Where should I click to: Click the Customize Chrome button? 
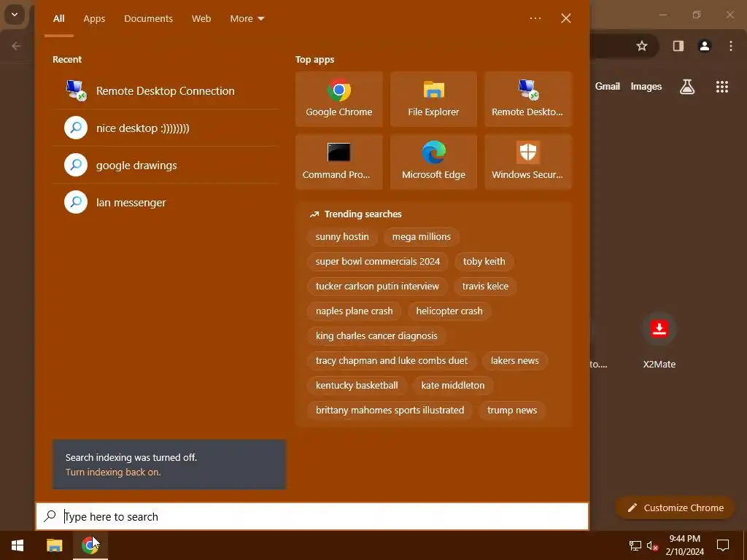coord(675,507)
